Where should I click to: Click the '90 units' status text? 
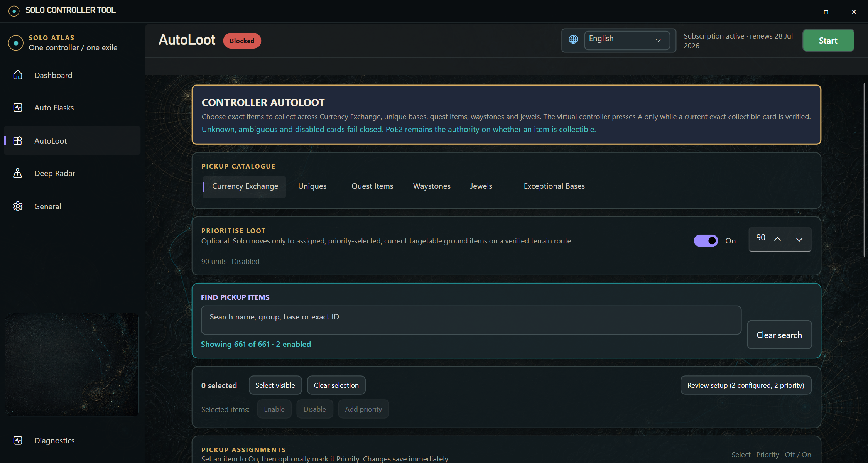click(214, 261)
